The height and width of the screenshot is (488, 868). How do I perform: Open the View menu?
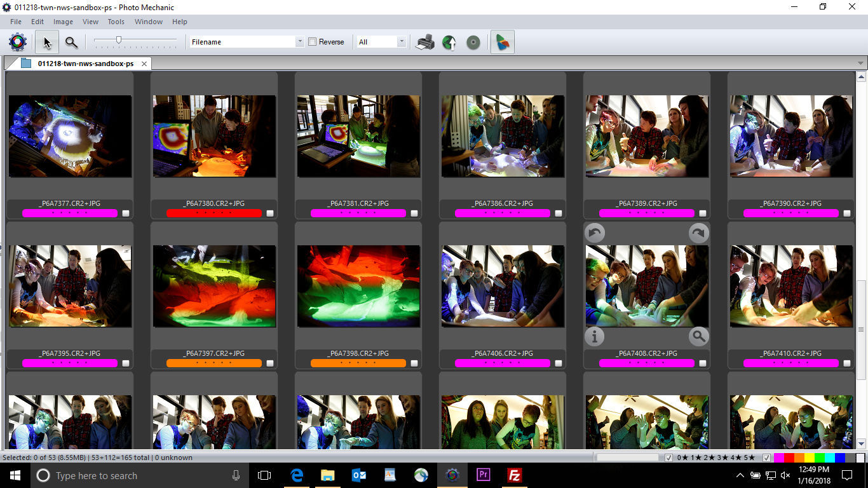tap(90, 22)
